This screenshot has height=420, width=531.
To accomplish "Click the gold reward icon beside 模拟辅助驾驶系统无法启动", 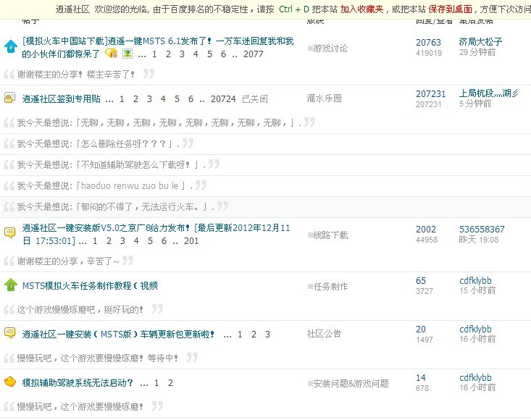I will [10, 382].
